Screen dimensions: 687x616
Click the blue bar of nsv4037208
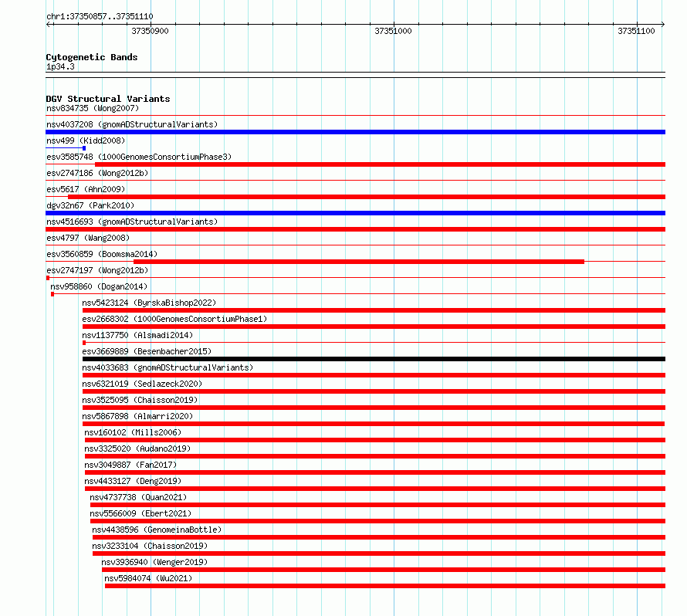tap(355, 132)
